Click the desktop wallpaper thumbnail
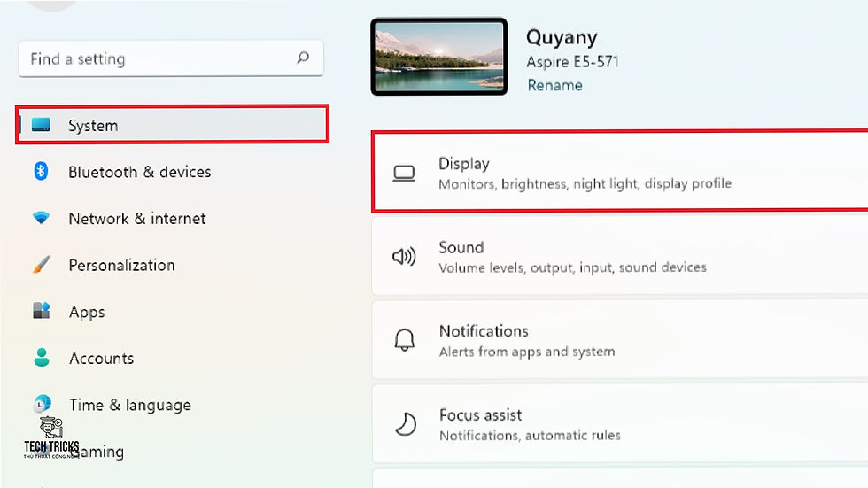Screen dimensions: 868x488 [439, 57]
